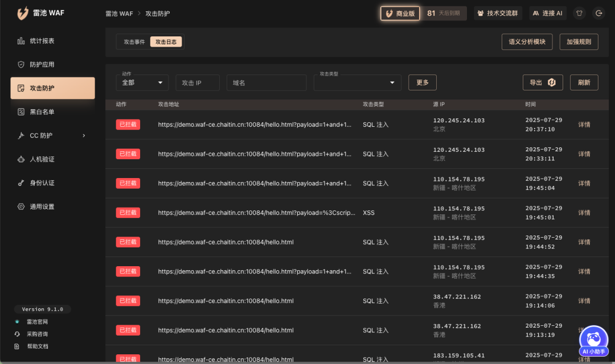The image size is (615, 364).
Task: Click the 81 天后到期 expiry indicator
Action: 443,13
